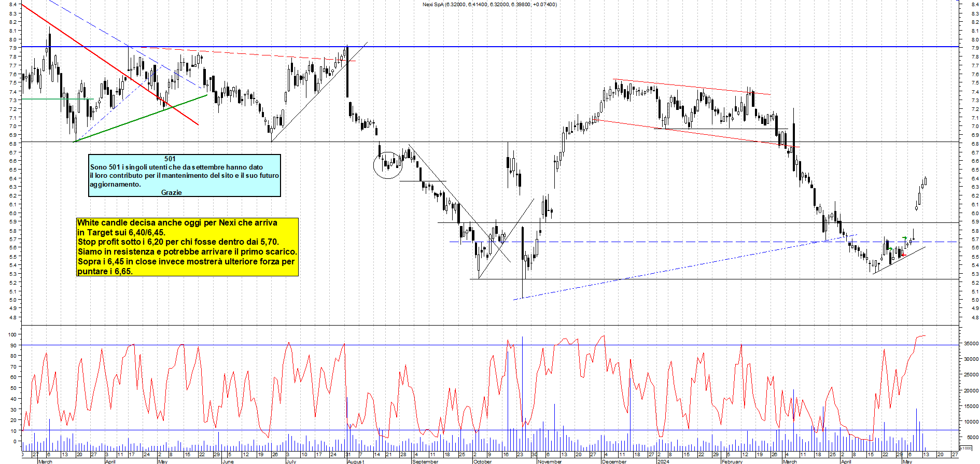Click the circle annotation around the August candles
The image size is (980, 464).
pos(388,165)
